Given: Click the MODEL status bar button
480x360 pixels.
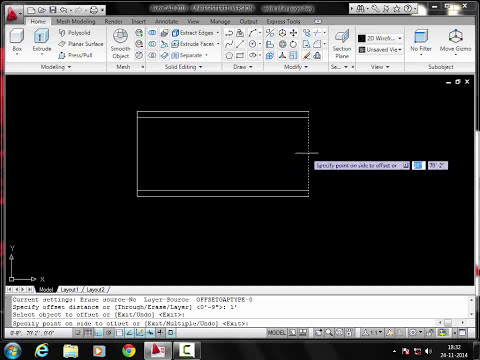Looking at the screenshot, I should point(276,332).
